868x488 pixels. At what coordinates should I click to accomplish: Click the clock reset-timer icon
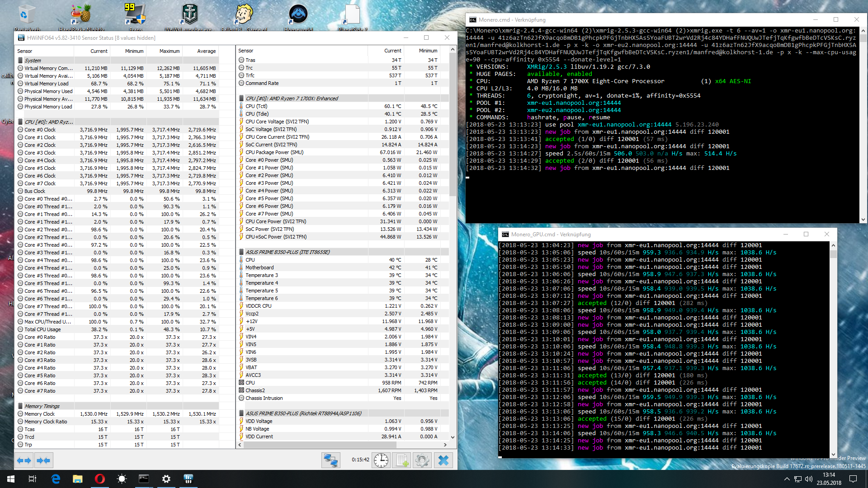(x=381, y=460)
